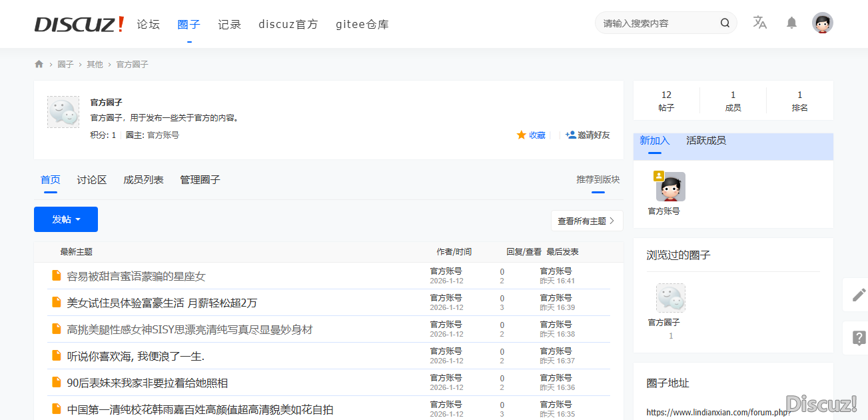Open thread 容易被甜言蜜语蒙骗的星座女

(x=136, y=276)
